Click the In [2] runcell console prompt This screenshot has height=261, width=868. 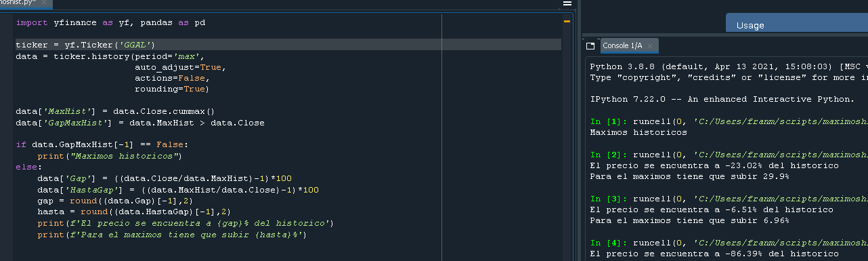click(x=729, y=155)
